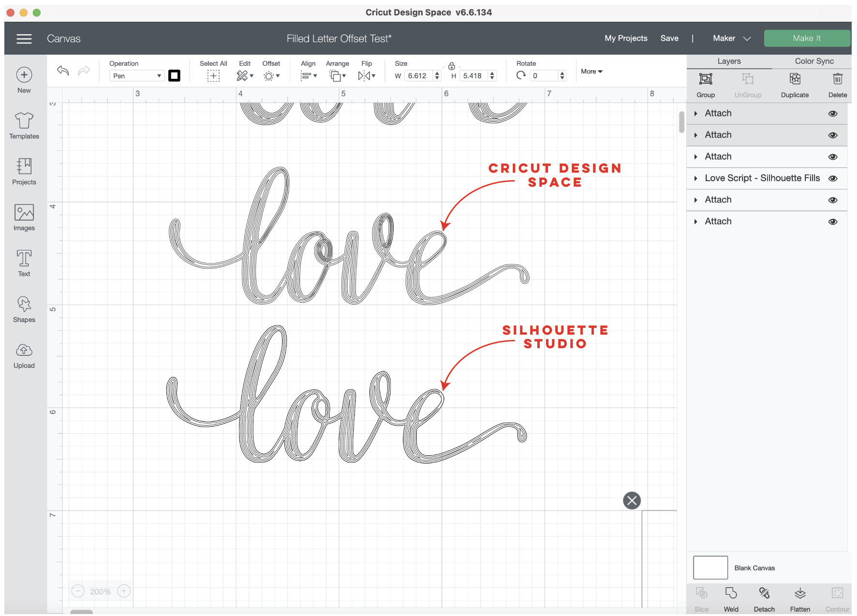Zoom in on the canvas
Screen dimensions: 857x616
pos(124,591)
